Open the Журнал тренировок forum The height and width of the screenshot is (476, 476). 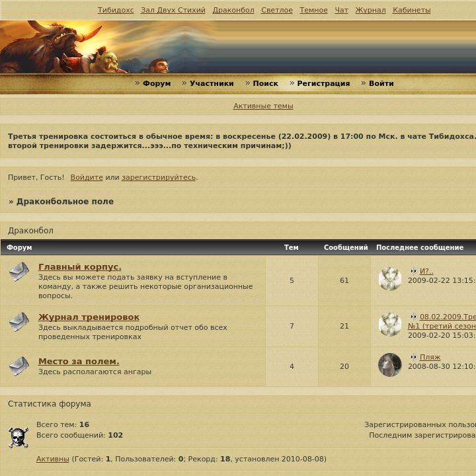pyautogui.click(x=89, y=317)
